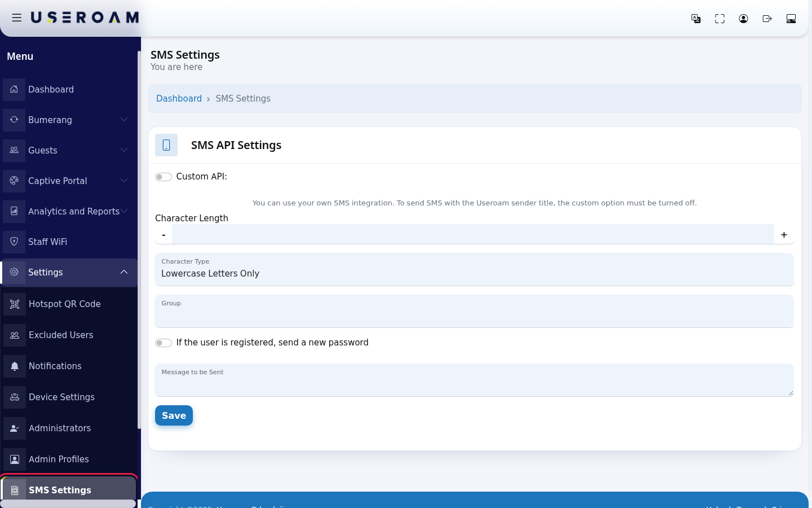The width and height of the screenshot is (812, 508).
Task: Follow the Dashboard breadcrumb link
Action: [179, 98]
